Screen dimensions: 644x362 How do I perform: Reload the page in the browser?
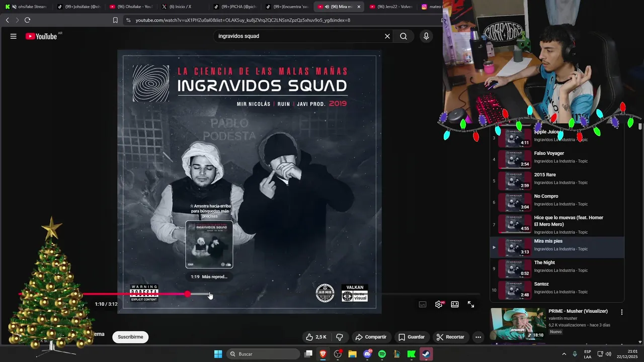pyautogui.click(x=27, y=20)
